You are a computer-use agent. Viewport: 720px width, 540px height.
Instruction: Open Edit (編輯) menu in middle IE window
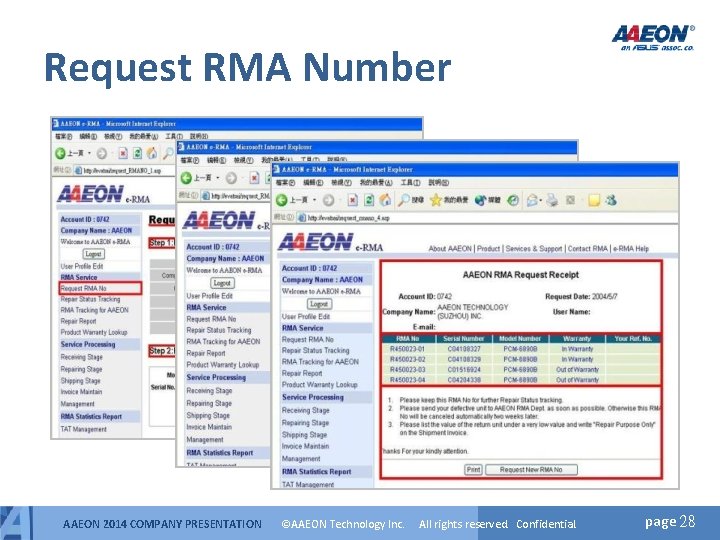tap(216, 160)
